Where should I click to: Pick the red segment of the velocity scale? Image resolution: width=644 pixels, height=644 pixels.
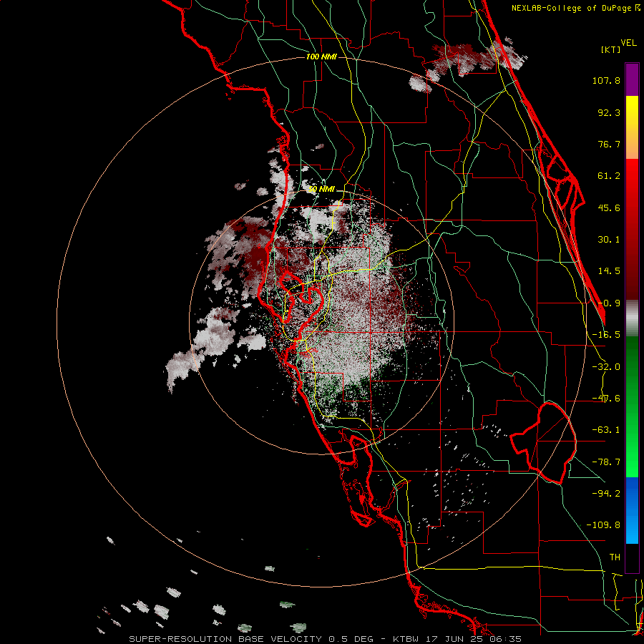coord(632,229)
